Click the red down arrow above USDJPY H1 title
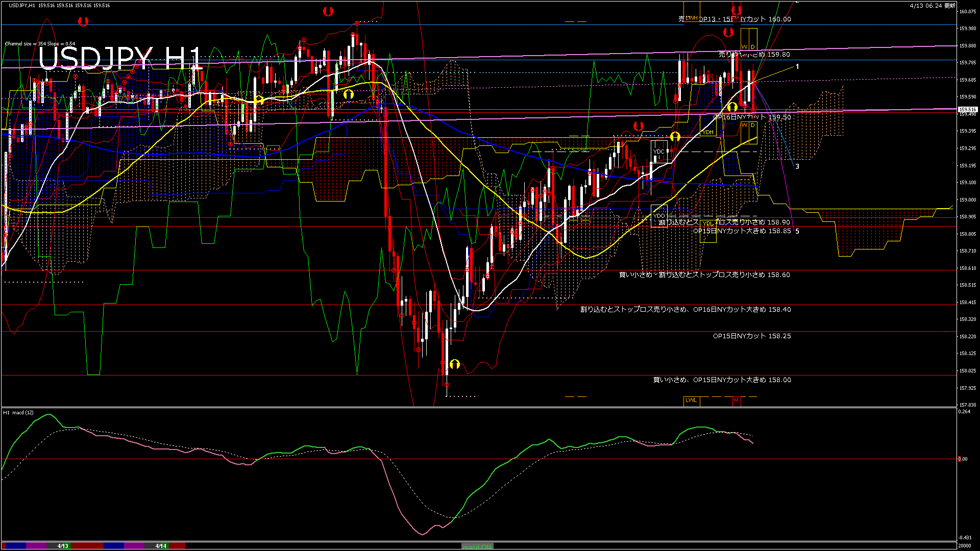Image resolution: width=980 pixels, height=551 pixels. point(83,21)
